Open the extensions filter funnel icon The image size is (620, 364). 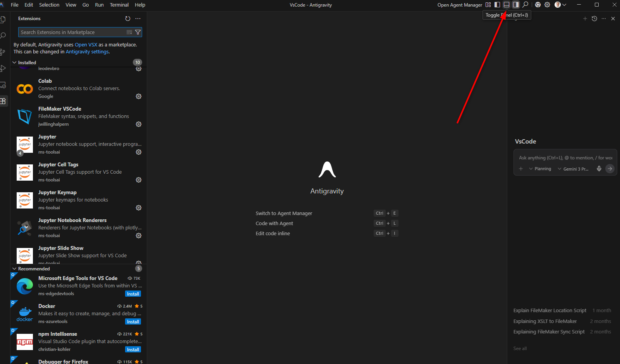click(138, 32)
